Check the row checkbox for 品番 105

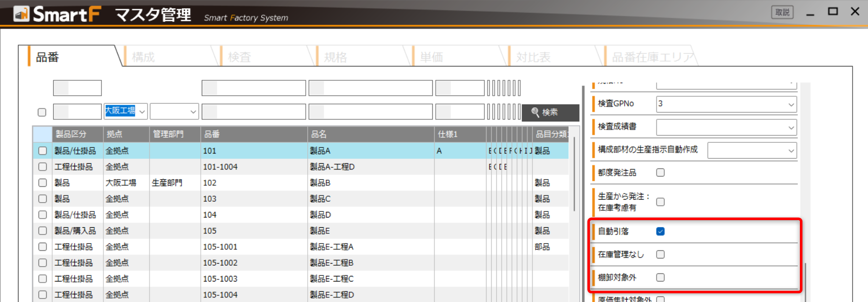point(43,231)
